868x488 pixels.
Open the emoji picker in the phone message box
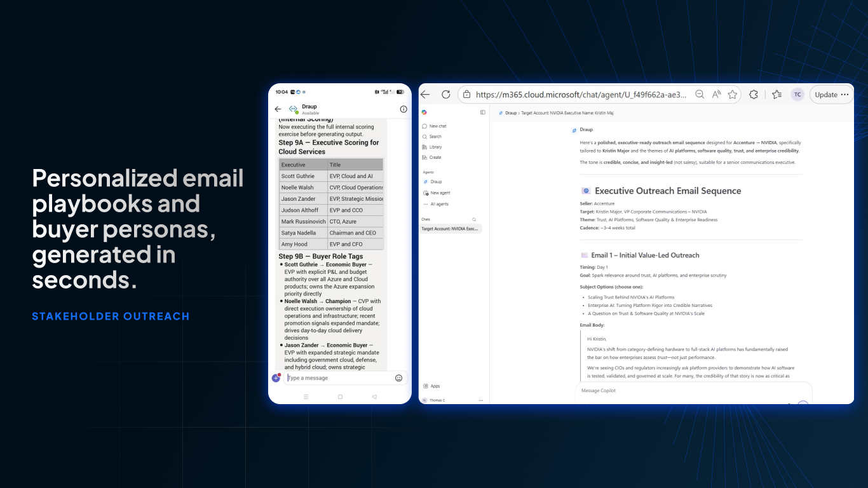(399, 378)
